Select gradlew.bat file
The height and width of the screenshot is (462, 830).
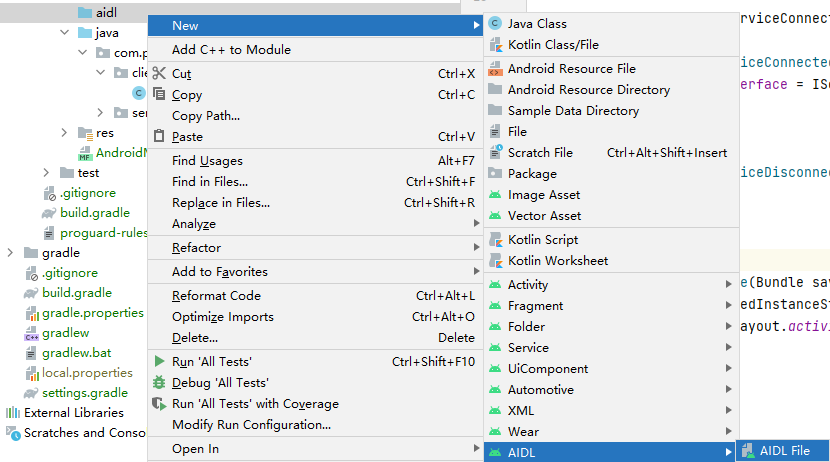tap(77, 353)
